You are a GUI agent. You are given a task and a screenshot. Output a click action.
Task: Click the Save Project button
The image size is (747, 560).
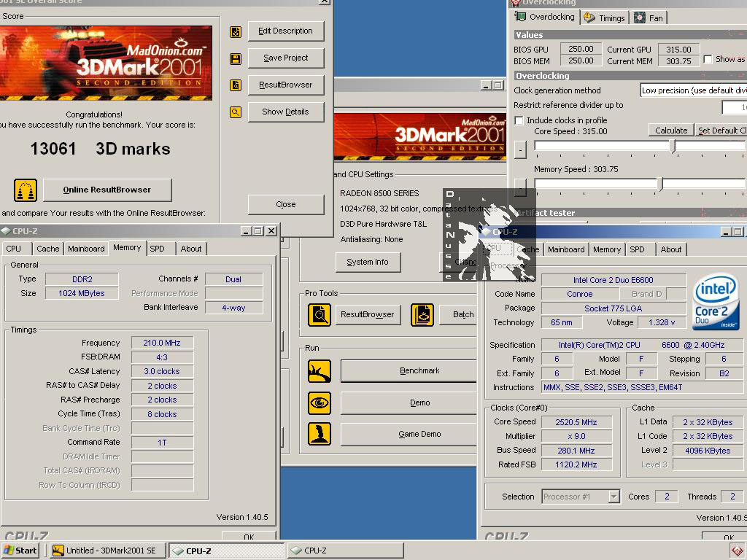pyautogui.click(x=286, y=58)
